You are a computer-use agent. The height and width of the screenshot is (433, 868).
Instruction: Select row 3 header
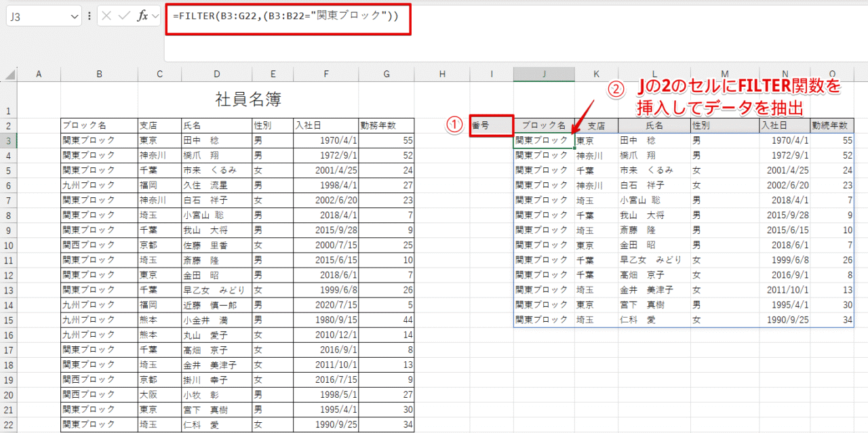[8, 140]
